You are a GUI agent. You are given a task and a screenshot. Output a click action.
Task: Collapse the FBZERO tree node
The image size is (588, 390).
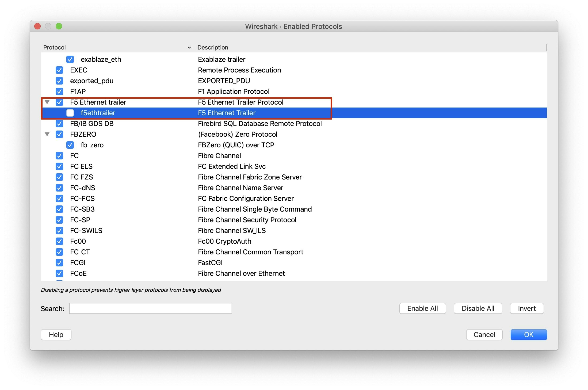point(47,134)
